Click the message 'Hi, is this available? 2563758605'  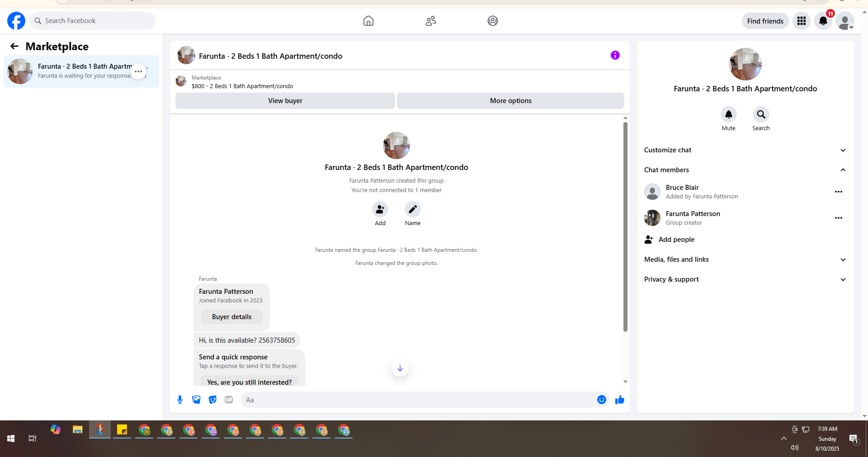[x=247, y=340]
